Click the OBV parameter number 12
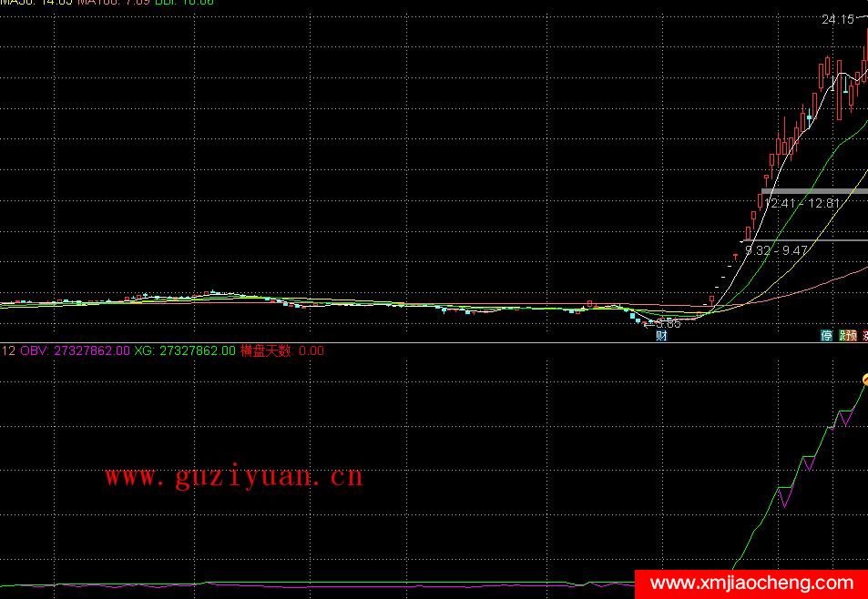This screenshot has width=868, height=599. point(7,350)
